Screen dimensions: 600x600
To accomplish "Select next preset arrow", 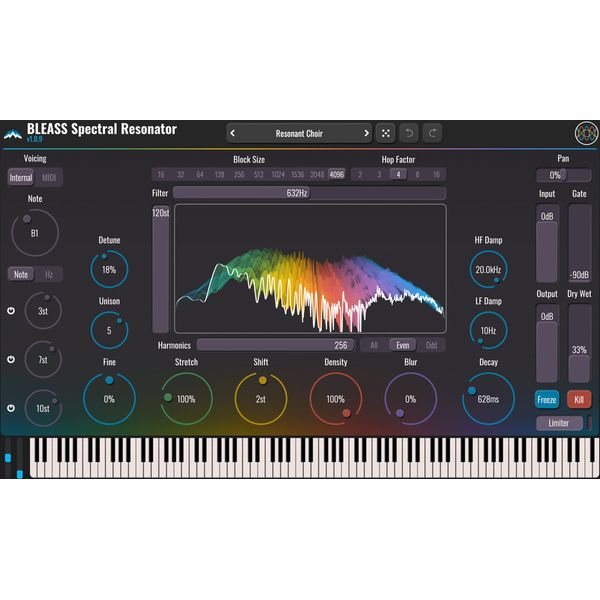I will pos(366,133).
